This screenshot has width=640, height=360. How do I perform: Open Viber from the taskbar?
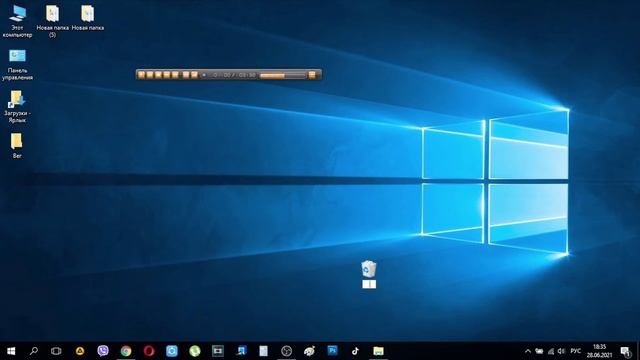pos(103,351)
